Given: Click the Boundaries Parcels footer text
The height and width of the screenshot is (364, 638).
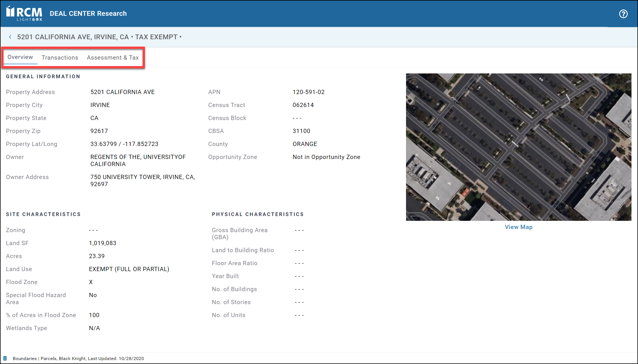Looking at the screenshot, I should click(78, 358).
